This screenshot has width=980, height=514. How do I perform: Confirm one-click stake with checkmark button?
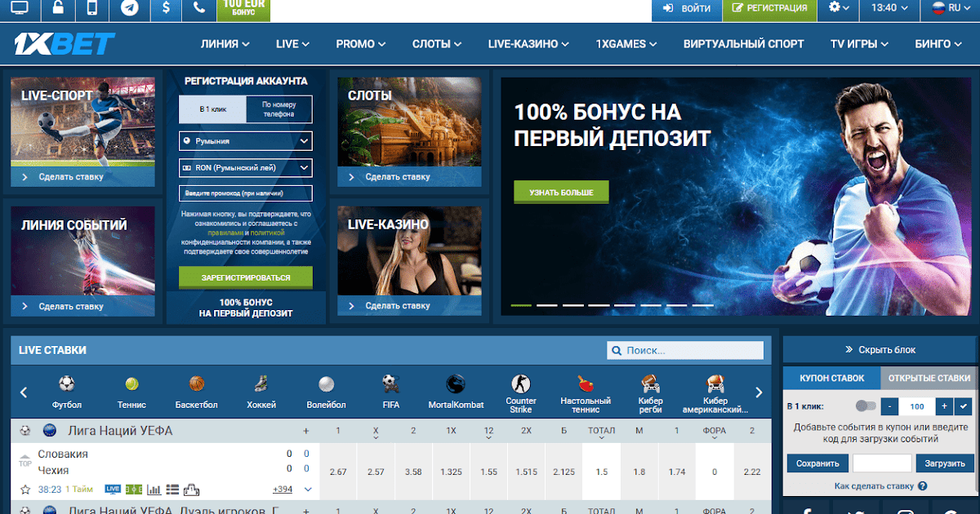[x=964, y=405]
